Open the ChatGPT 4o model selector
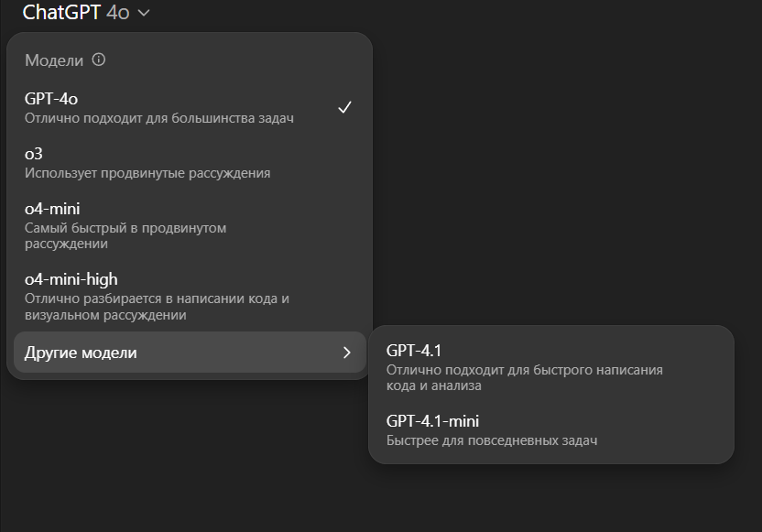 tap(86, 13)
